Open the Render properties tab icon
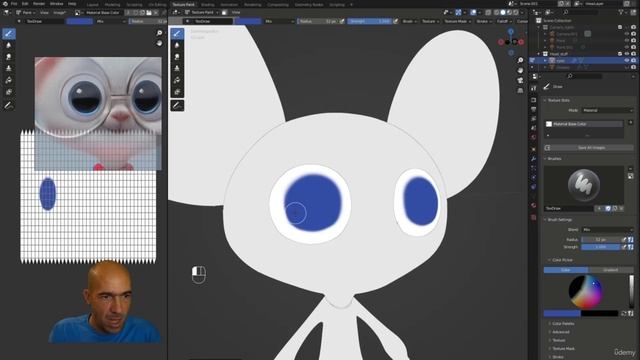Screen dimensions: 640x360 [533, 100]
